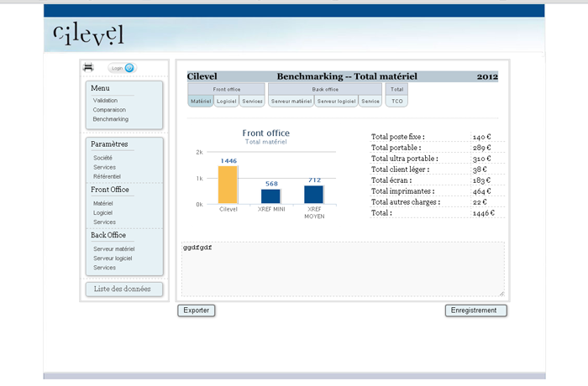Select Référentiel in Paramètres section

[107, 176]
